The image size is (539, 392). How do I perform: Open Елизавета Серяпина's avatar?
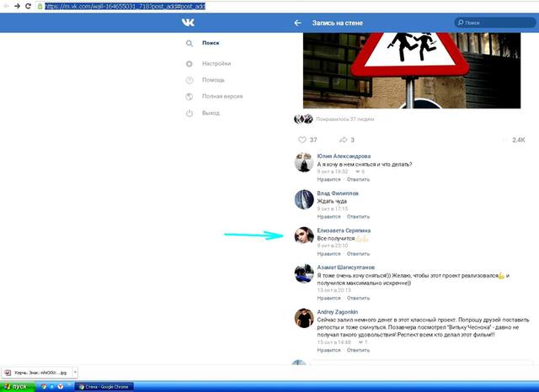coord(304,236)
